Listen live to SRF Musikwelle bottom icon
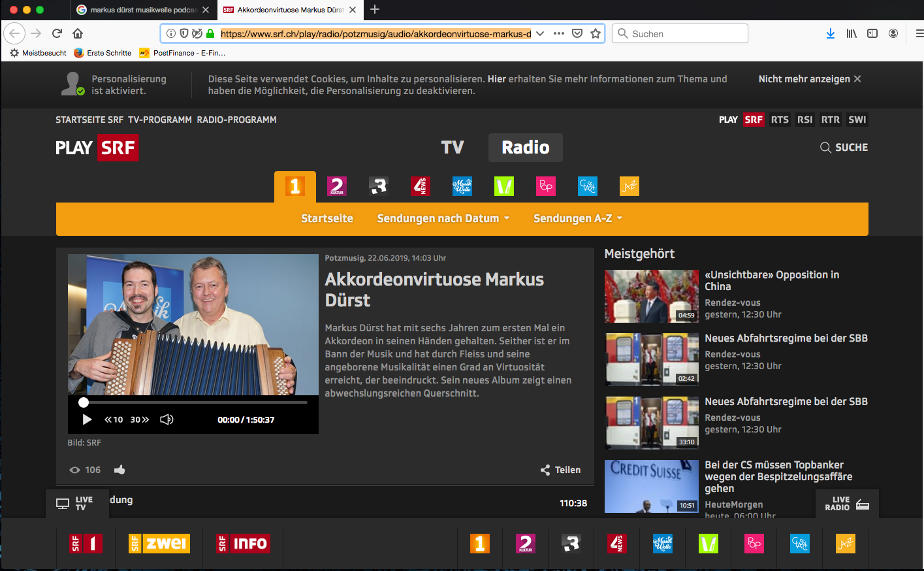This screenshot has height=571, width=924. 663,544
